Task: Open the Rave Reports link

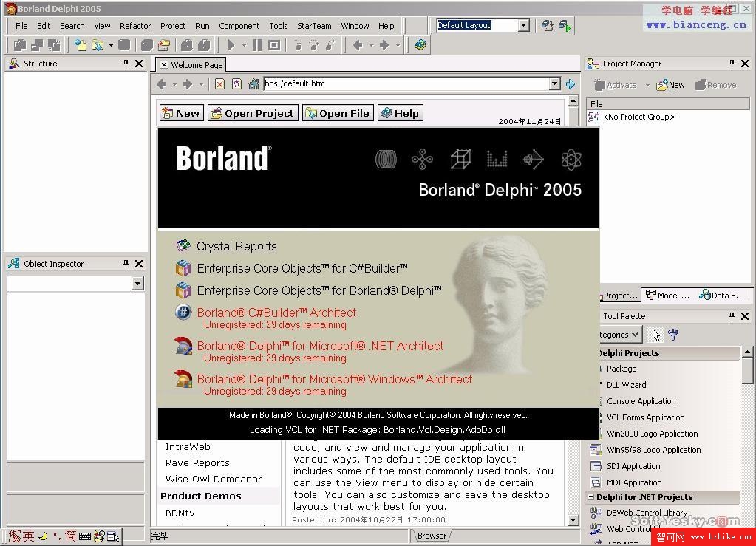Action: 197,463
